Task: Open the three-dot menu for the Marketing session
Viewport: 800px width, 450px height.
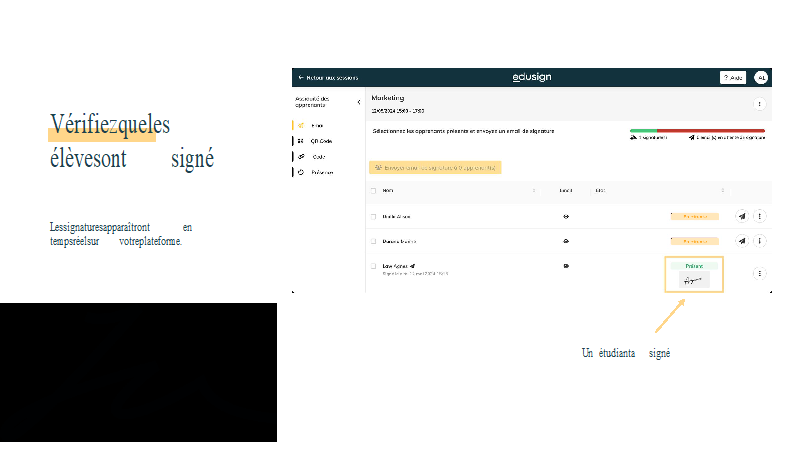Action: (x=759, y=104)
